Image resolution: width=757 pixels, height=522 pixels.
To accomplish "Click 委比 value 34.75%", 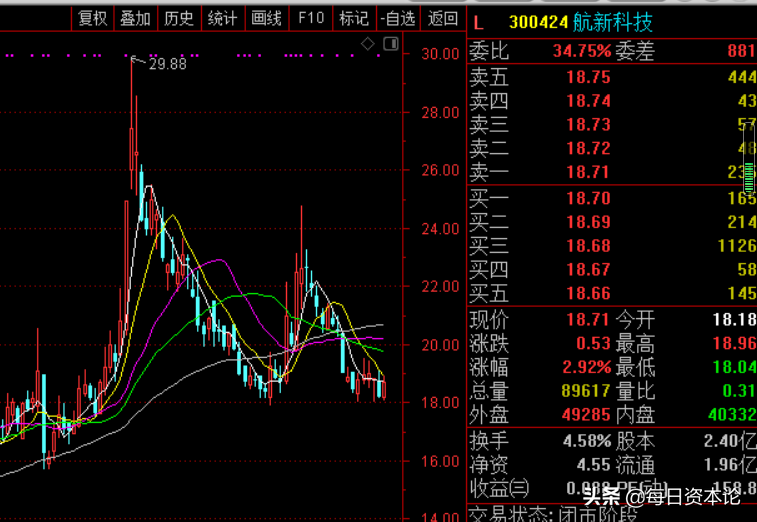I will pos(582,51).
